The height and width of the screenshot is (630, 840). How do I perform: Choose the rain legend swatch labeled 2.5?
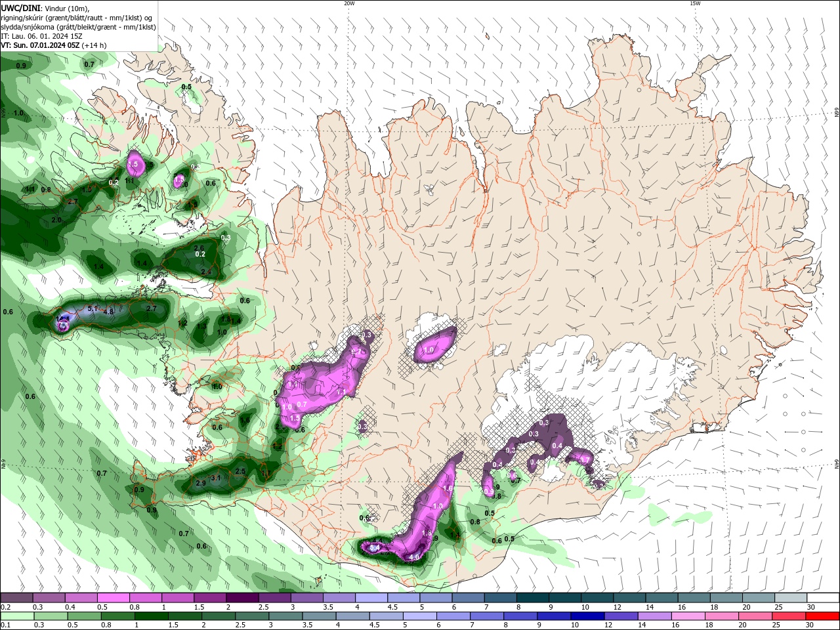tap(251, 616)
